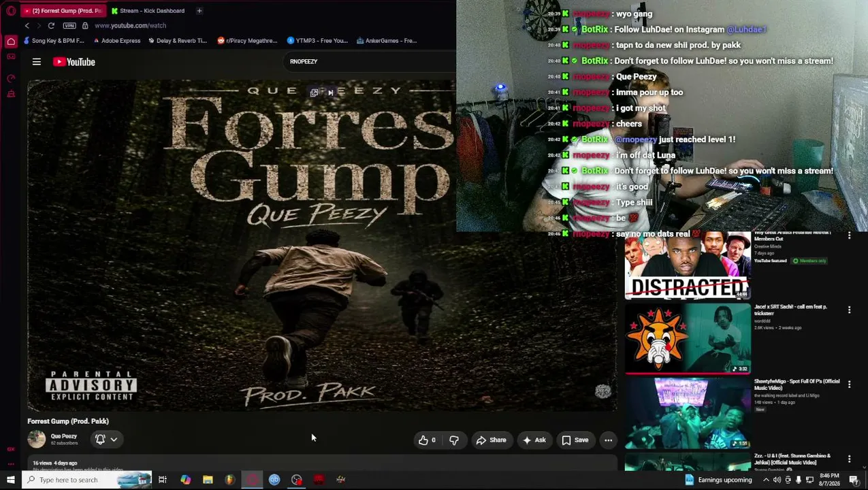Screen dimensions: 868x490
Task: Click the video pop-out icon overlay
Action: 315,93
